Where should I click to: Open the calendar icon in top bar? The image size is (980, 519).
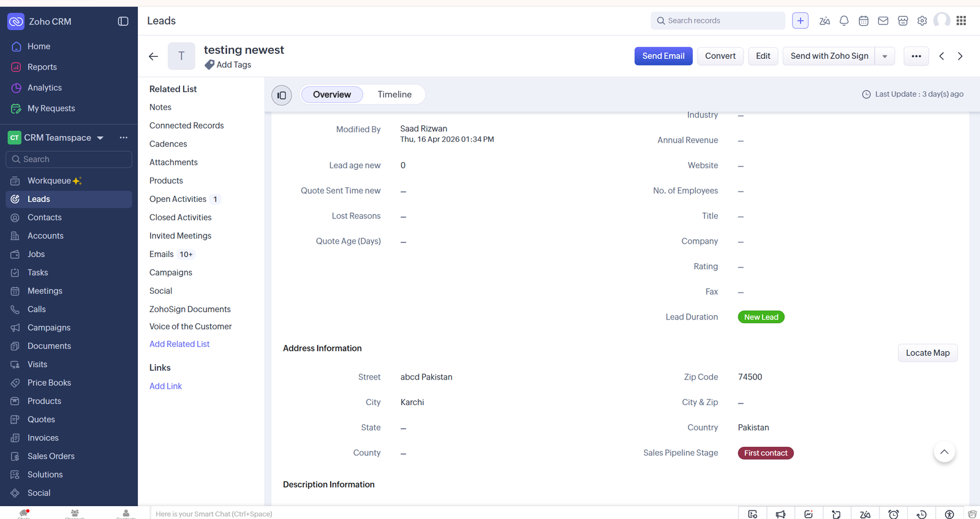click(864, 21)
